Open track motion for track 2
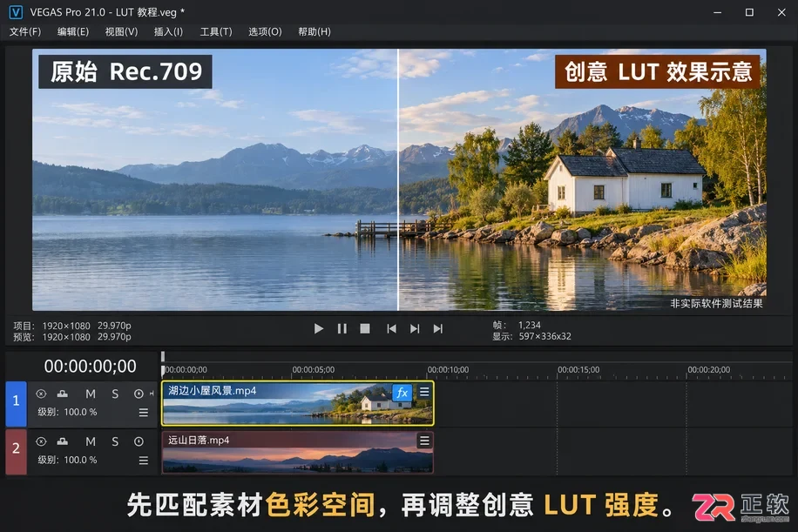Image resolution: width=798 pixels, height=532 pixels. click(63, 441)
